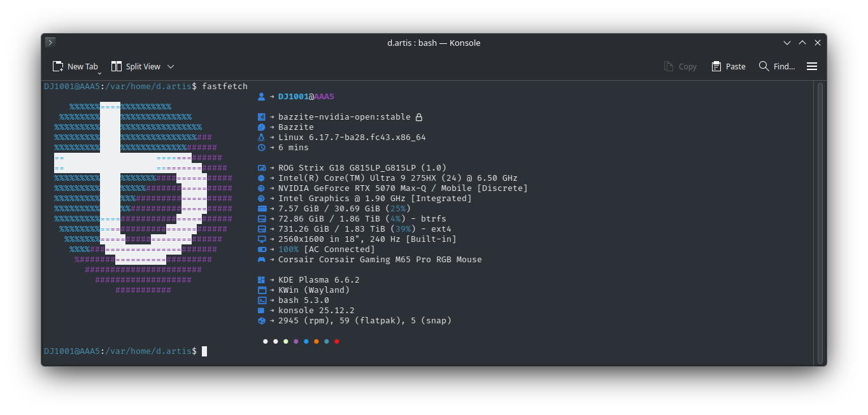
Task: Open the hamburger menu
Action: click(x=812, y=66)
